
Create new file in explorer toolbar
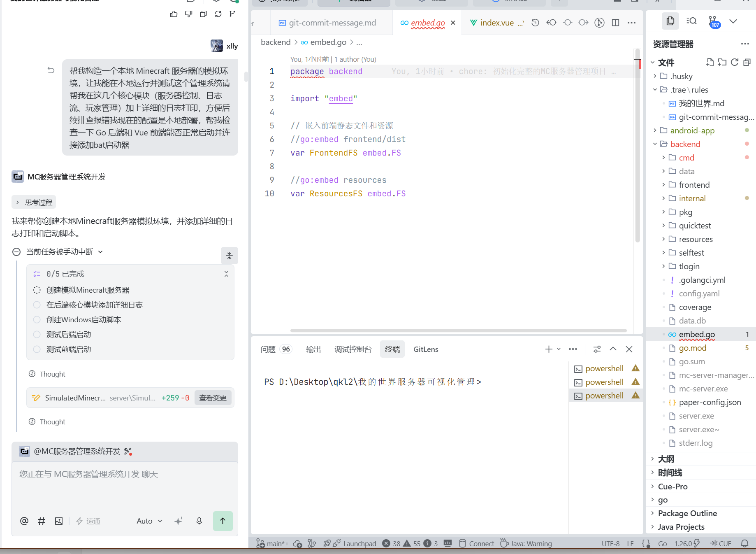(710, 62)
